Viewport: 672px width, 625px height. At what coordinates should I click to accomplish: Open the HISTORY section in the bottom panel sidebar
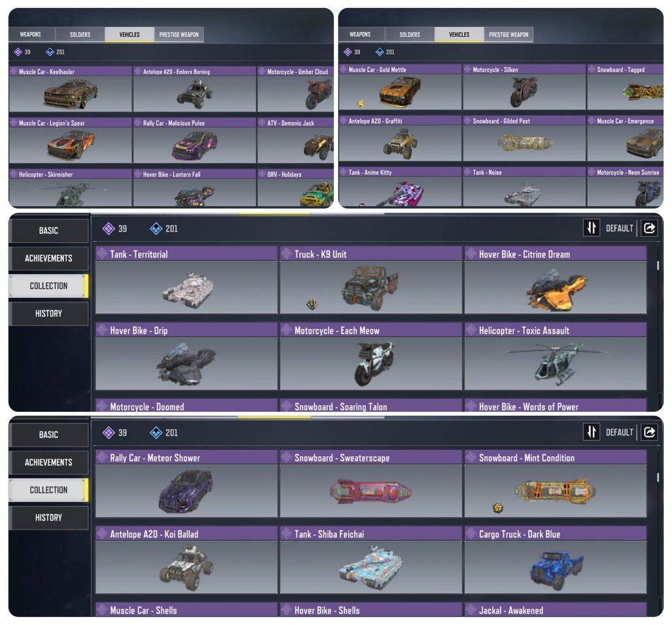(x=48, y=517)
